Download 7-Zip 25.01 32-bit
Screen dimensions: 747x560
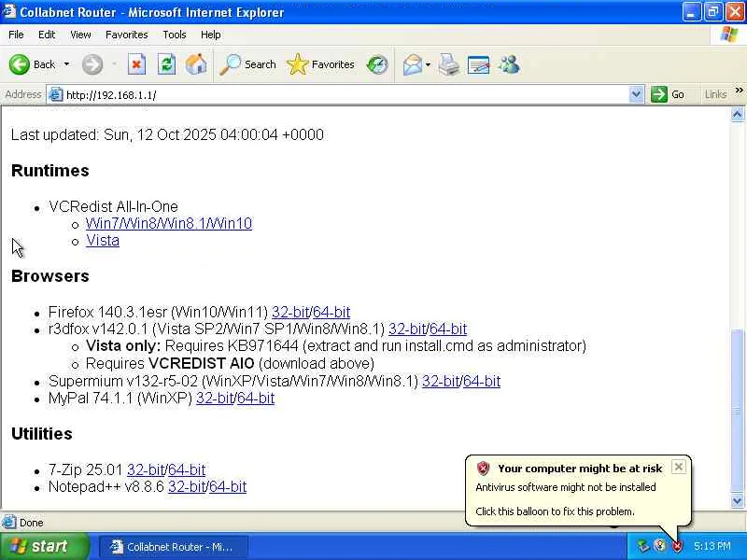pos(146,469)
